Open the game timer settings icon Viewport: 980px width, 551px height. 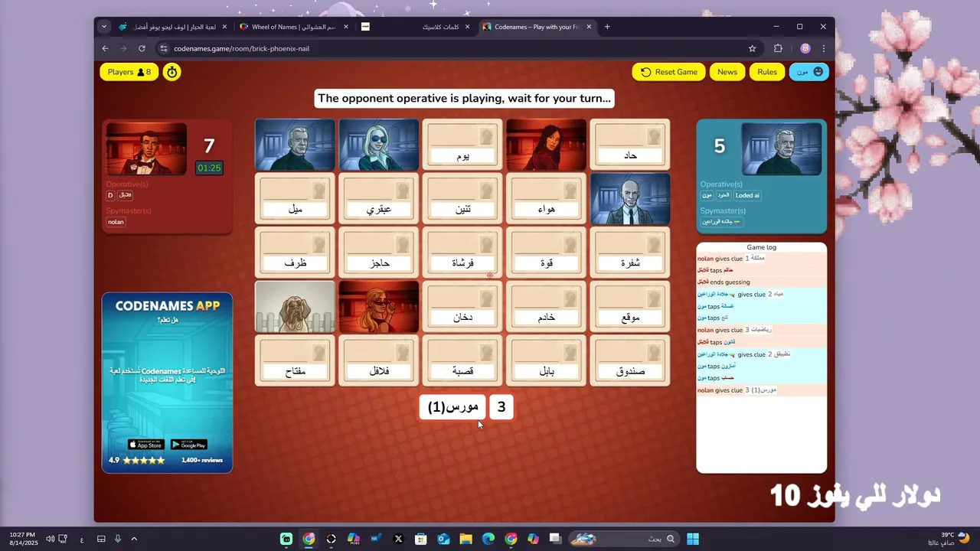click(172, 72)
